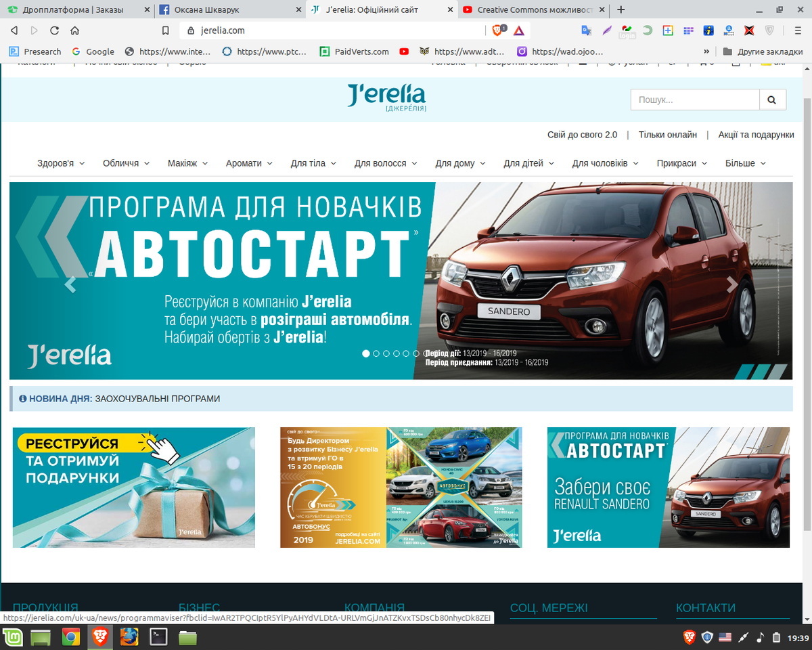This screenshot has height=650, width=812.
Task: Expand the Аромати dropdown
Action: click(x=249, y=163)
